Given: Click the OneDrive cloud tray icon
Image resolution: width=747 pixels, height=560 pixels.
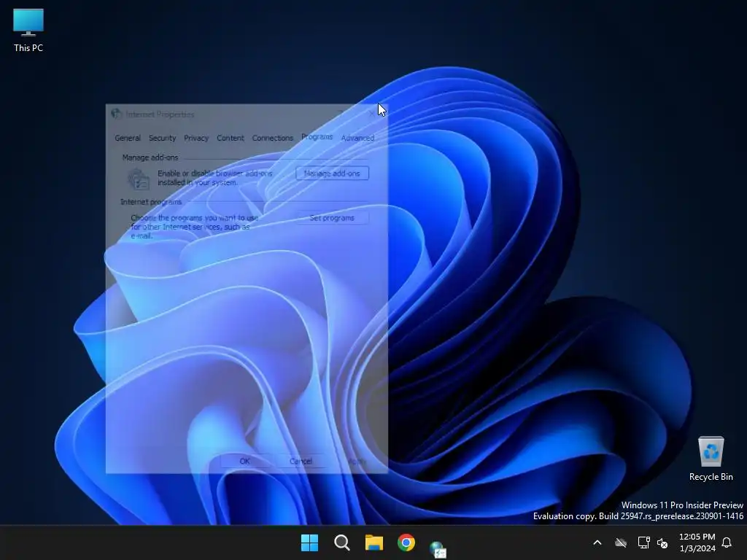Looking at the screenshot, I should 621,542.
